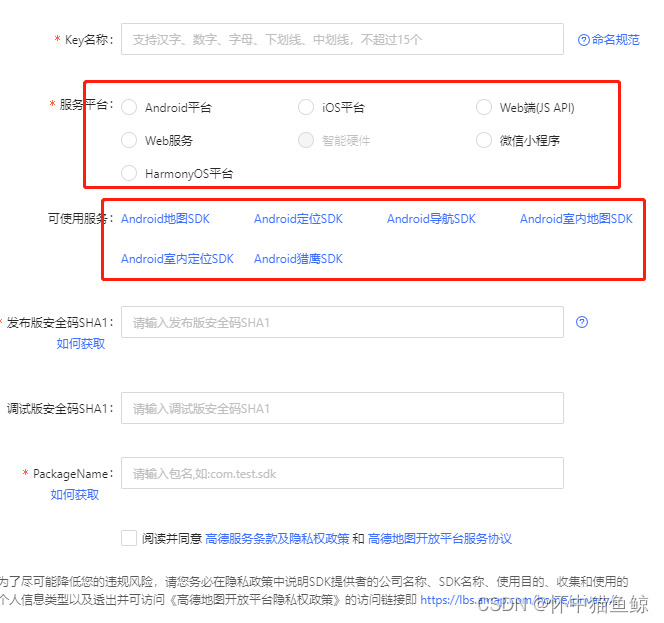The height and width of the screenshot is (623, 664).
Task: Select the disabled 智能硬件 radio button
Action: coord(306,140)
